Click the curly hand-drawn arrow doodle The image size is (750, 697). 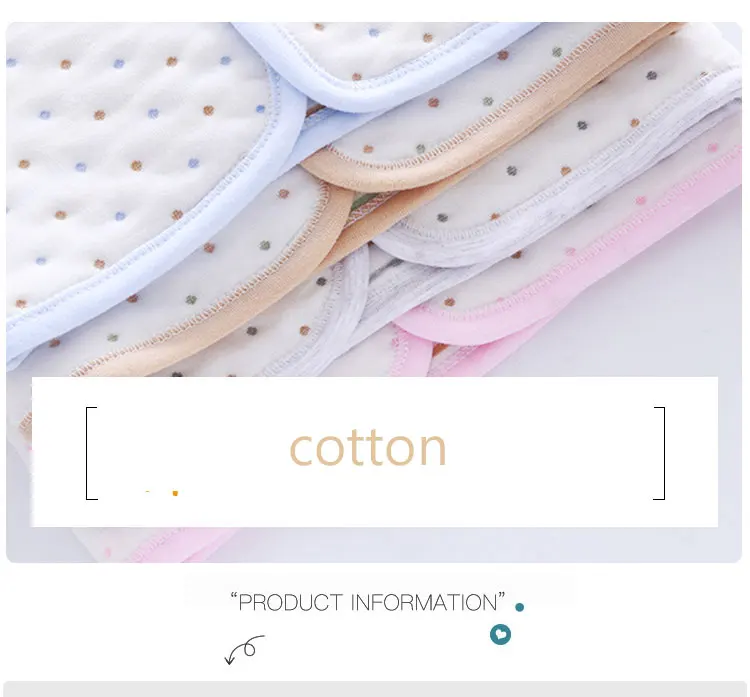[244, 649]
